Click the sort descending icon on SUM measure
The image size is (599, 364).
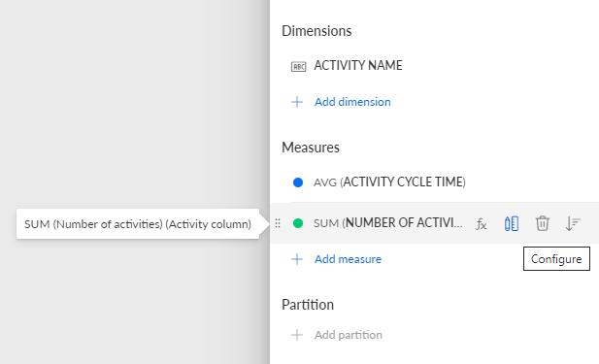[x=573, y=224]
